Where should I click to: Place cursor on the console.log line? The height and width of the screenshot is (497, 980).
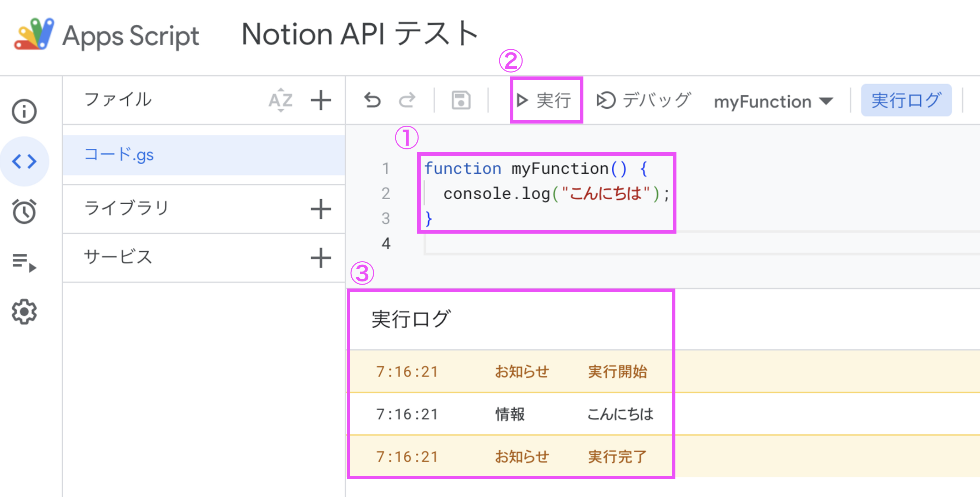(x=556, y=194)
